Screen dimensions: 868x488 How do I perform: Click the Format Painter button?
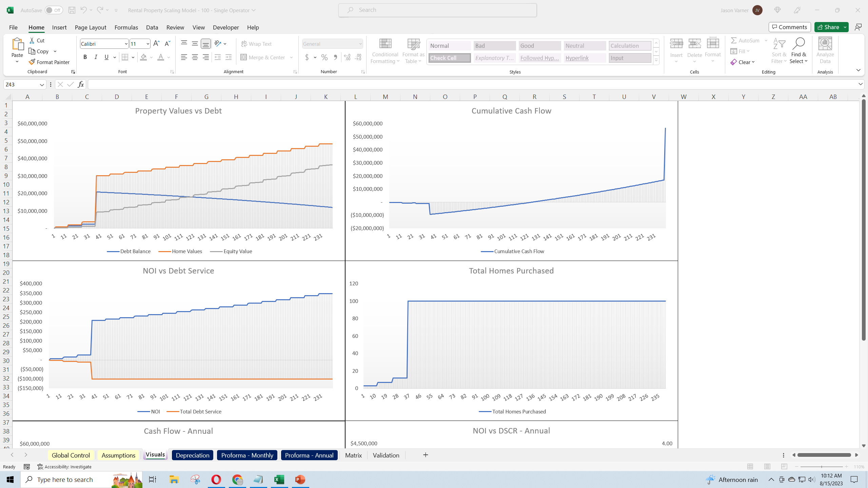(50, 62)
